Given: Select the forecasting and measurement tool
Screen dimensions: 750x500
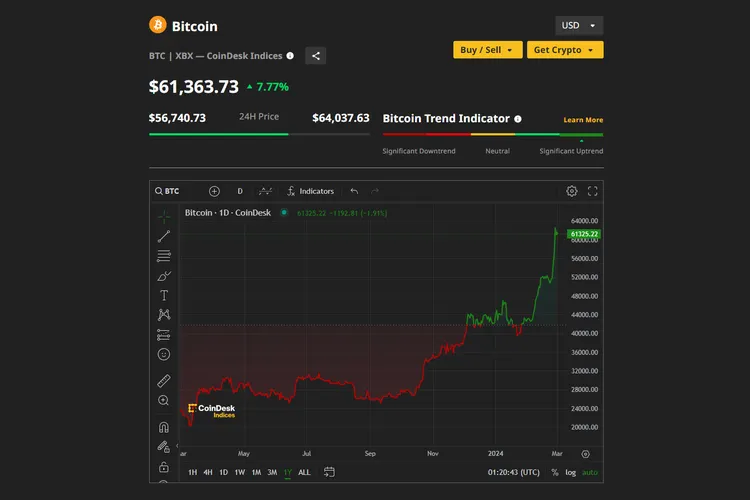Looking at the screenshot, I should 164,335.
